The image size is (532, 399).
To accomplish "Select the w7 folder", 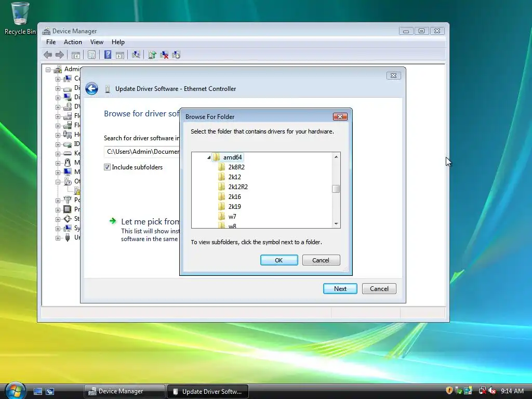I will click(x=232, y=217).
